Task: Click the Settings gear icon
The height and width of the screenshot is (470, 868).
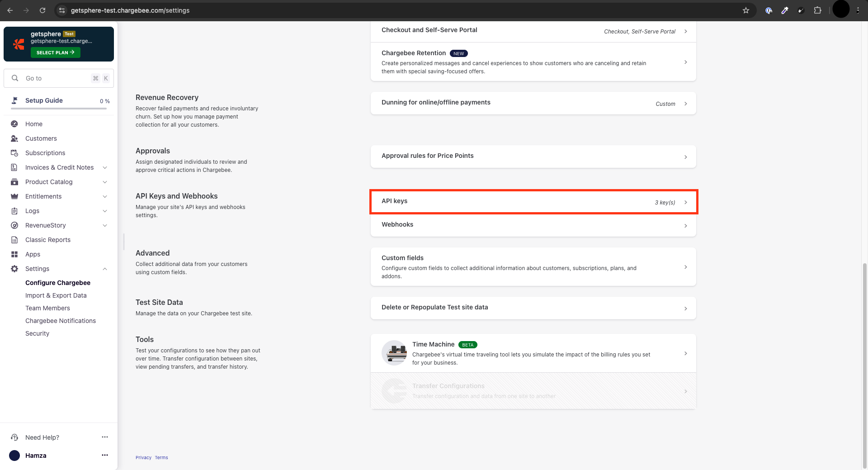Action: coord(14,269)
